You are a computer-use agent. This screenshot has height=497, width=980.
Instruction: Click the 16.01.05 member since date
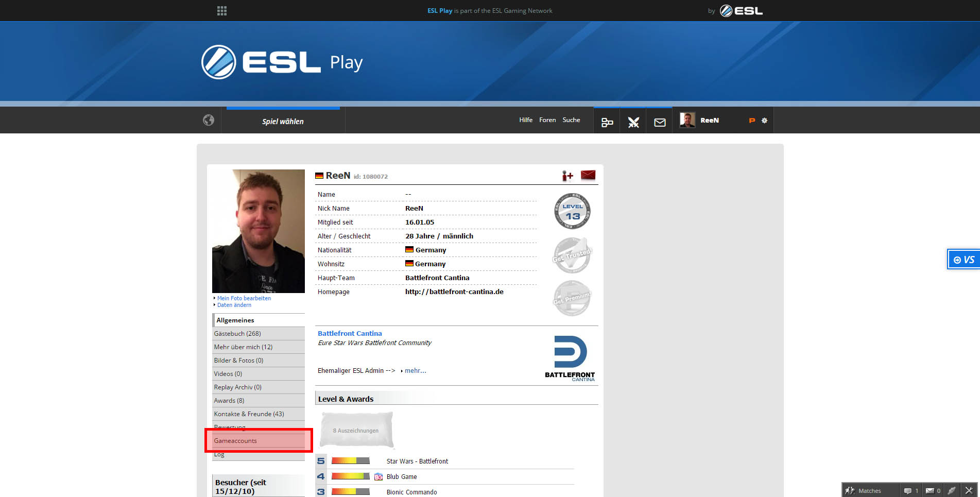coord(420,222)
